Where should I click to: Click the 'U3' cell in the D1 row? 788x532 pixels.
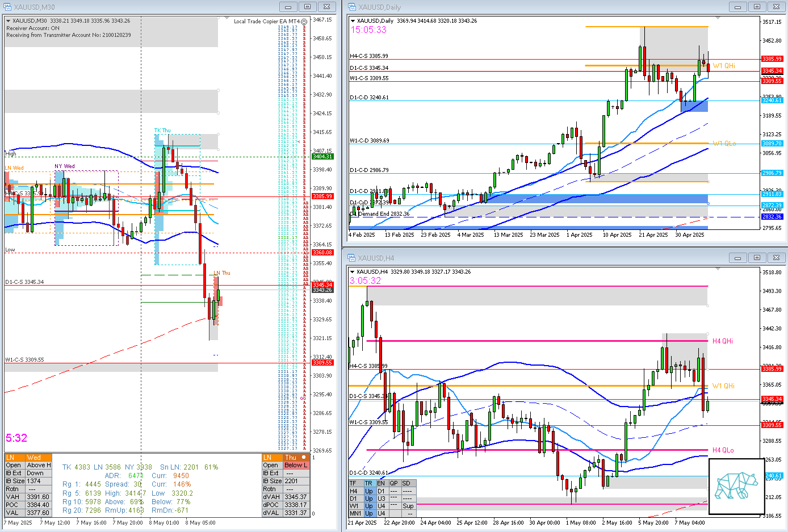[382, 499]
